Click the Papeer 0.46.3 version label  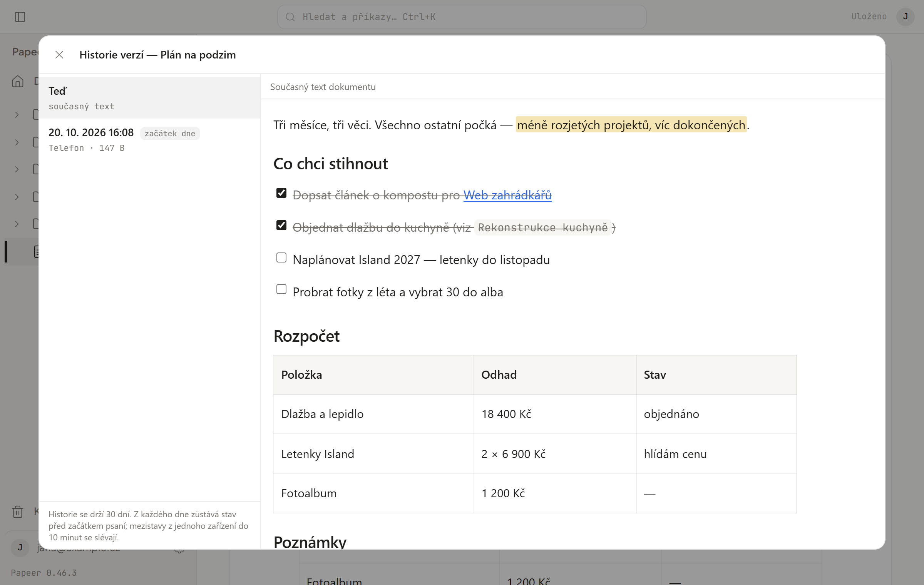click(44, 573)
